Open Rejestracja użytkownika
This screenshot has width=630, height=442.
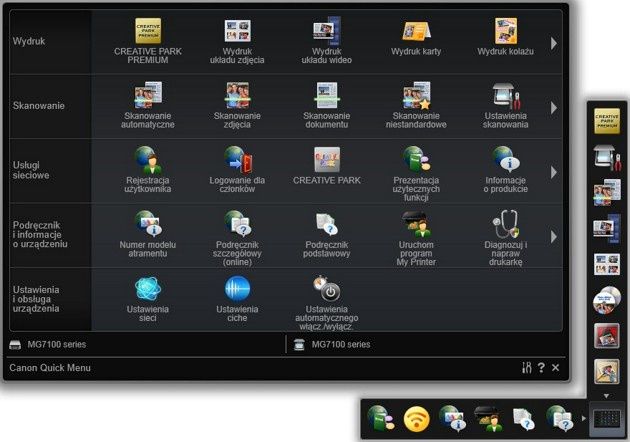pyautogui.click(x=148, y=170)
